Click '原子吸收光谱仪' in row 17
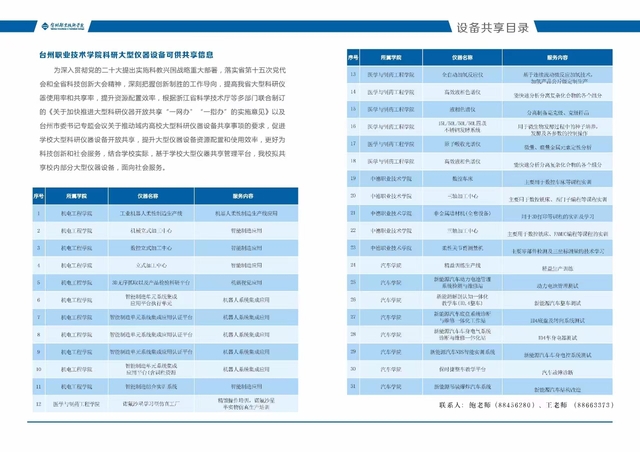Image resolution: width=640 pixels, height=452 pixels. (462, 144)
